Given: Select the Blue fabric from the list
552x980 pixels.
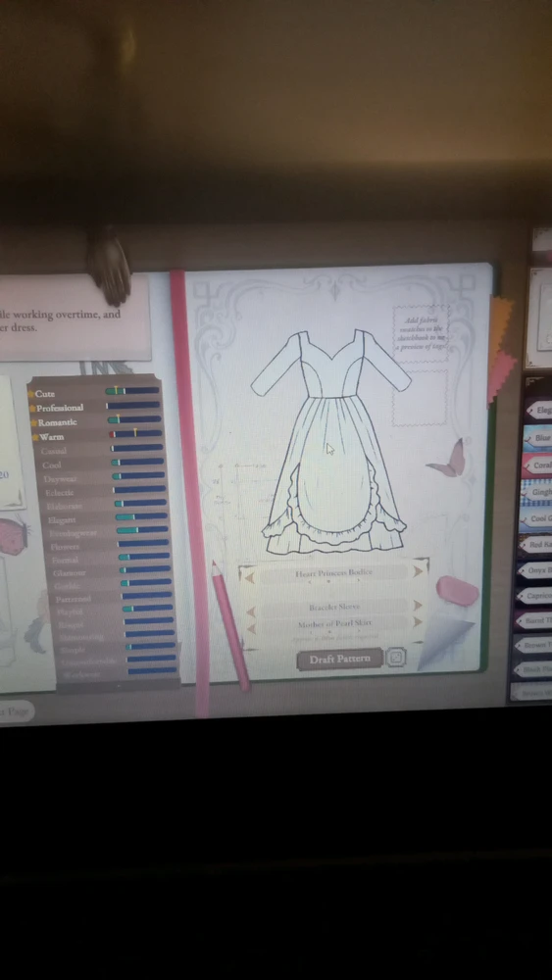Looking at the screenshot, I should coord(537,438).
